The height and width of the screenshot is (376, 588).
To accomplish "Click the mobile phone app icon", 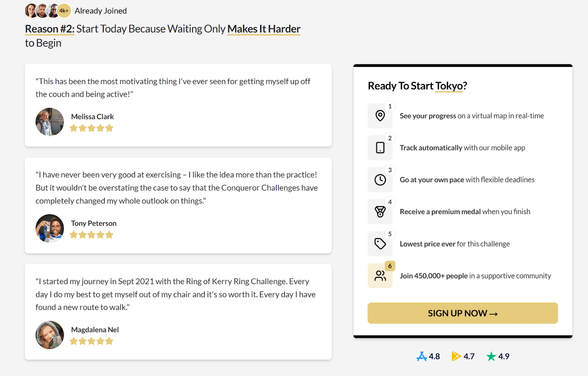I will [x=380, y=148].
